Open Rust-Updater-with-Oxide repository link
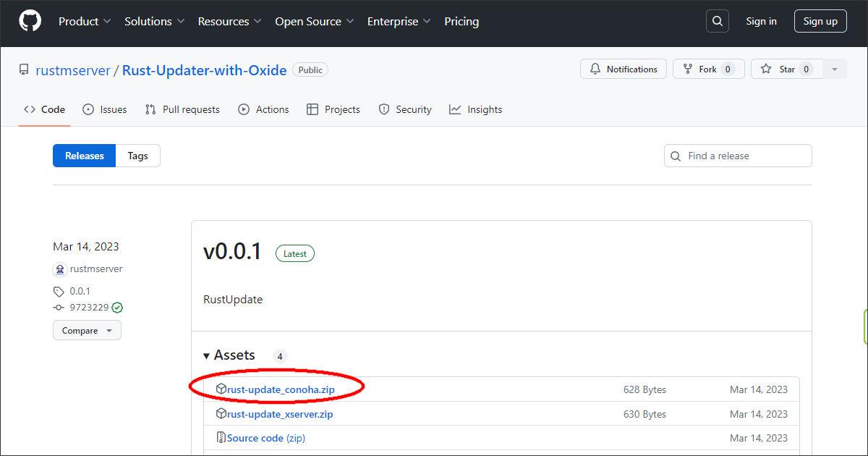This screenshot has height=456, width=868. coord(205,70)
